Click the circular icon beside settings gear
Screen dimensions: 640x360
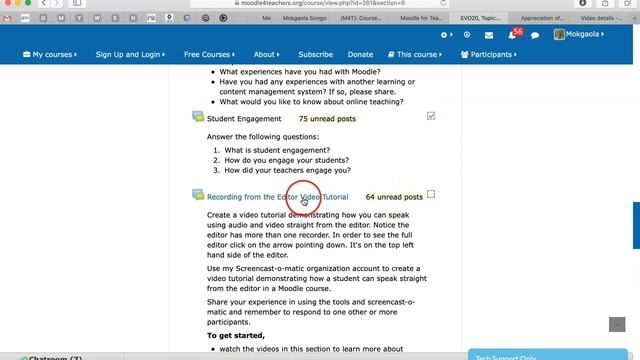click(x=467, y=35)
